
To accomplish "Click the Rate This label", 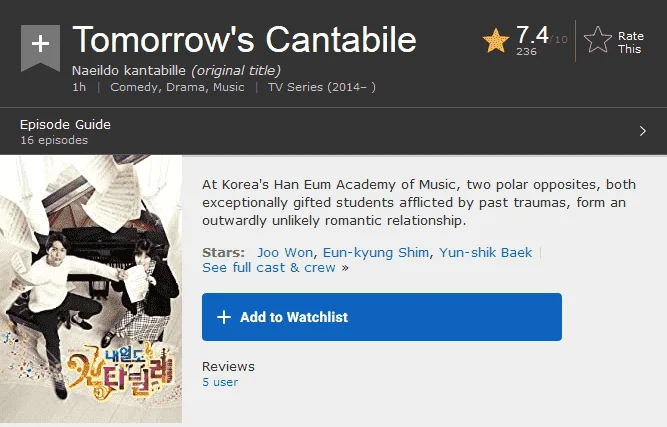I will (x=631, y=43).
